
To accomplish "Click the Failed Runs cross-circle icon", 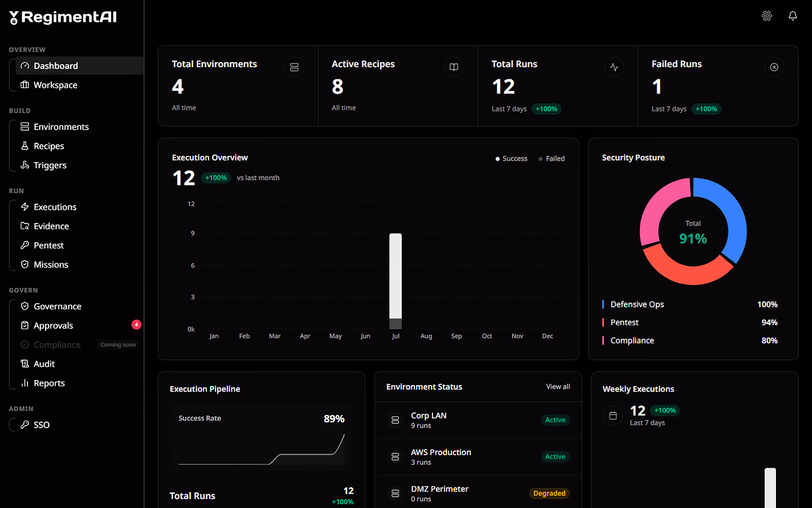I will pyautogui.click(x=774, y=67).
